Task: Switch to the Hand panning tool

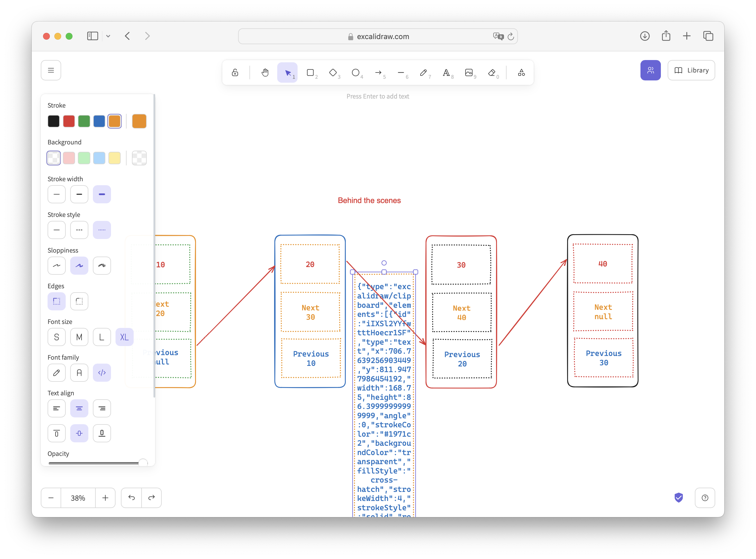Action: click(x=265, y=72)
